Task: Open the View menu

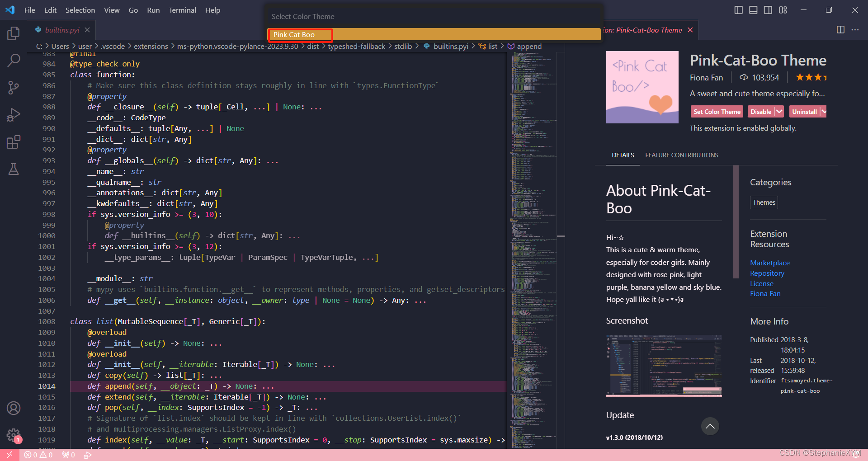Action: tap(112, 10)
